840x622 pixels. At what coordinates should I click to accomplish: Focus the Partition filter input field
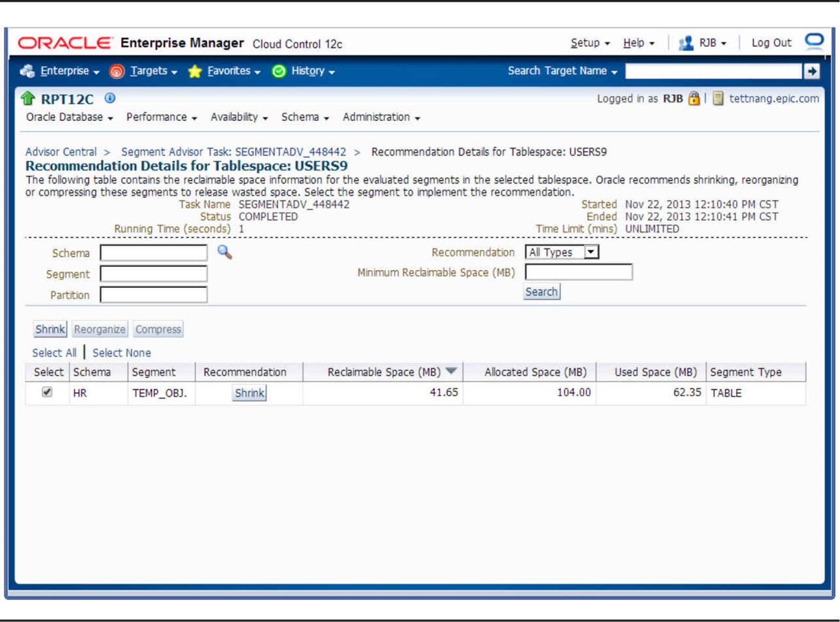point(153,295)
